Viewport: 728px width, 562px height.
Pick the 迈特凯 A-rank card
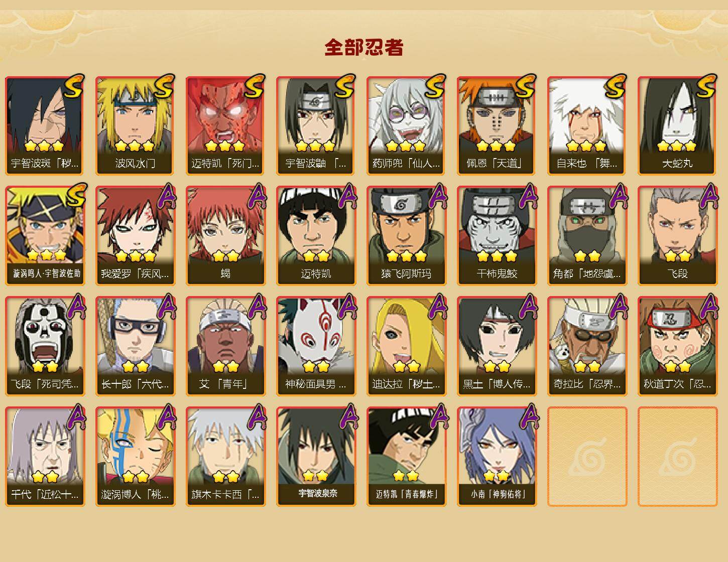316,236
